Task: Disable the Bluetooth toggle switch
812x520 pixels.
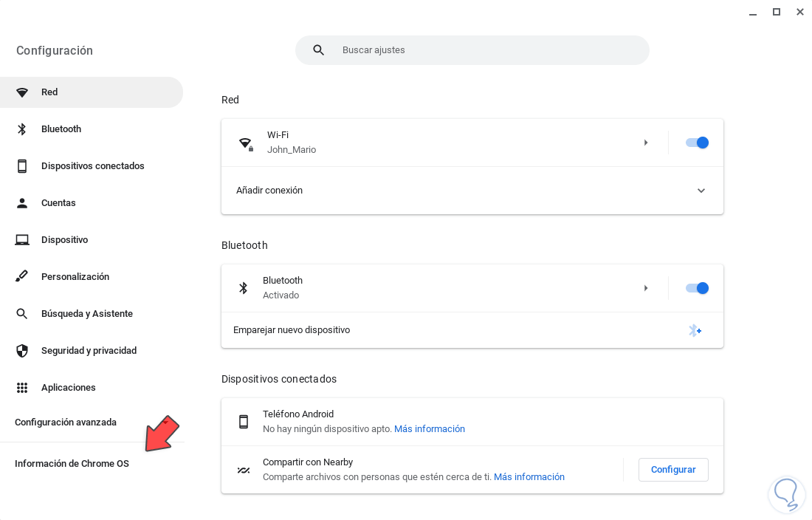Action: (x=697, y=288)
